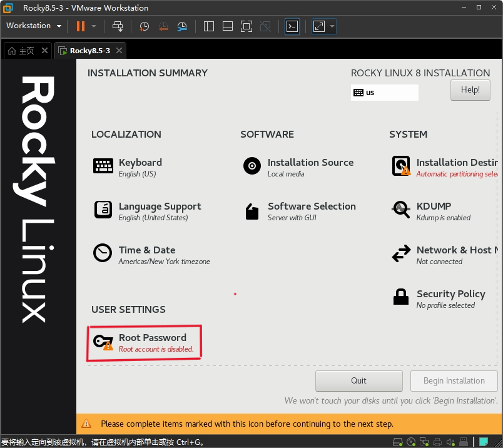Click the hard disk status bar icon
This screenshot has height=448, width=503.
(398, 442)
